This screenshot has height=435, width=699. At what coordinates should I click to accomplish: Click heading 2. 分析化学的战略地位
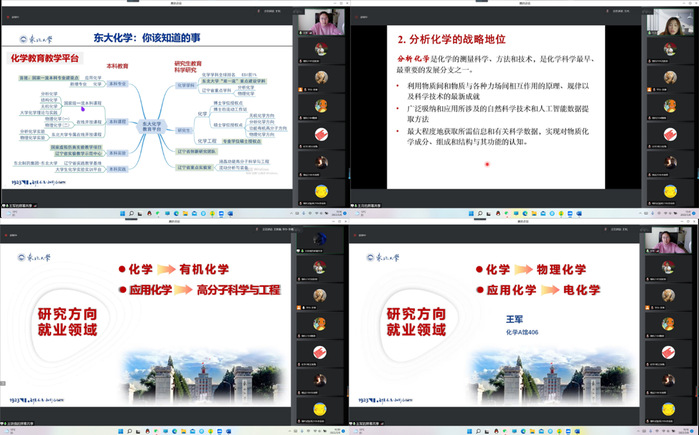[452, 39]
